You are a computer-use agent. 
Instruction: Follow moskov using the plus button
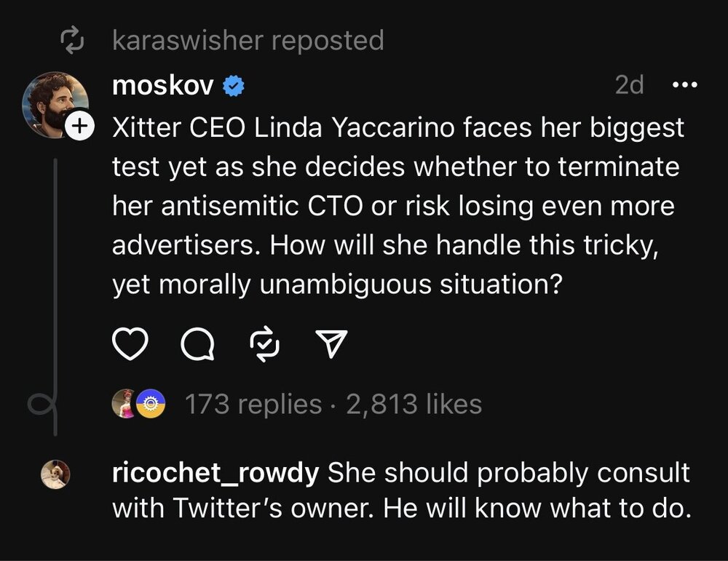coord(79,127)
